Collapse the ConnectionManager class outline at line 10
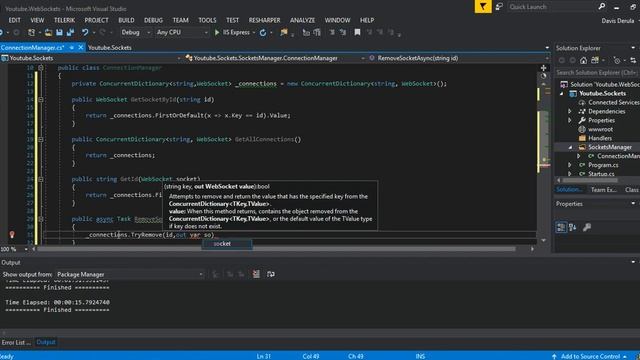Viewport: 640px width, 360px height. pyautogui.click(x=40, y=68)
